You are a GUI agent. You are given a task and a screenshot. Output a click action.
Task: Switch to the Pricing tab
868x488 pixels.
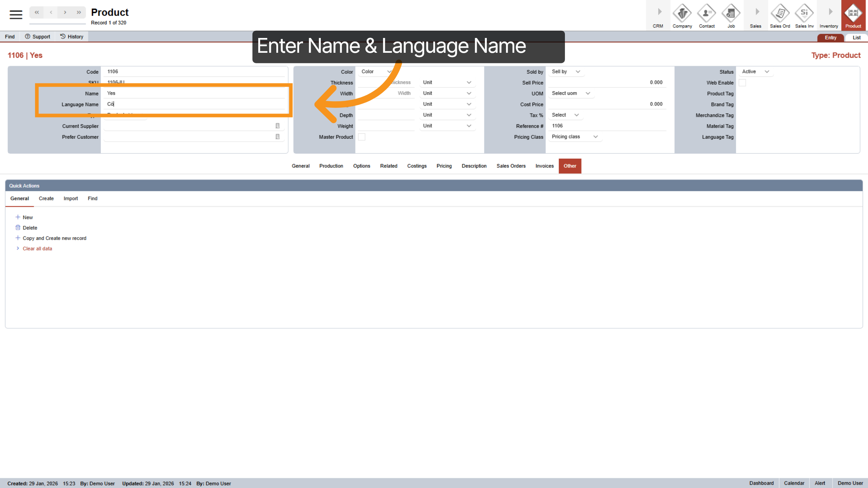[x=444, y=166]
